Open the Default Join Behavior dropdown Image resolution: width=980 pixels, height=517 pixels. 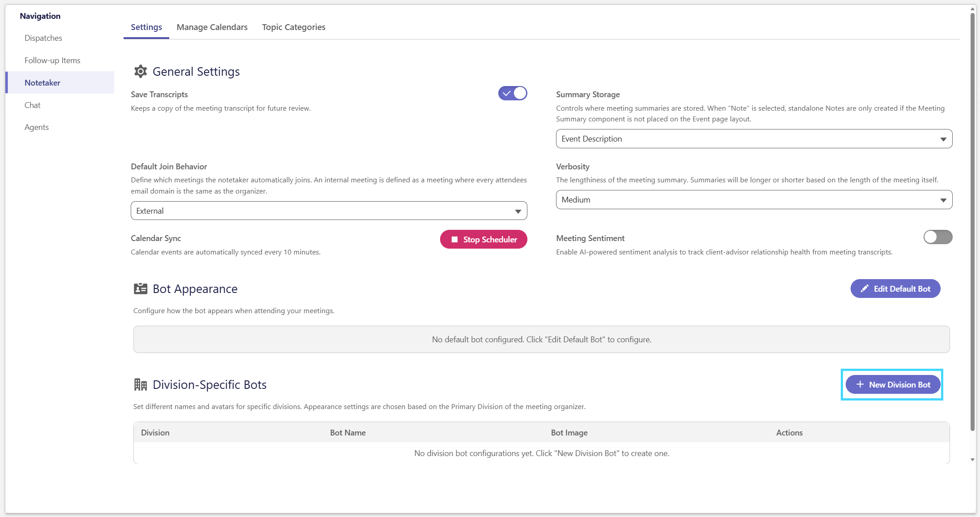pyautogui.click(x=329, y=211)
